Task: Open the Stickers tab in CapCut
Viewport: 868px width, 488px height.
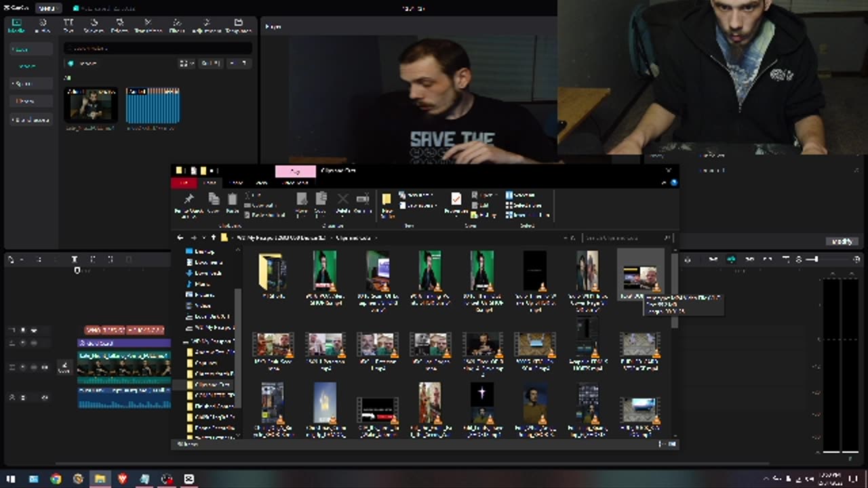Action: pos(94,26)
